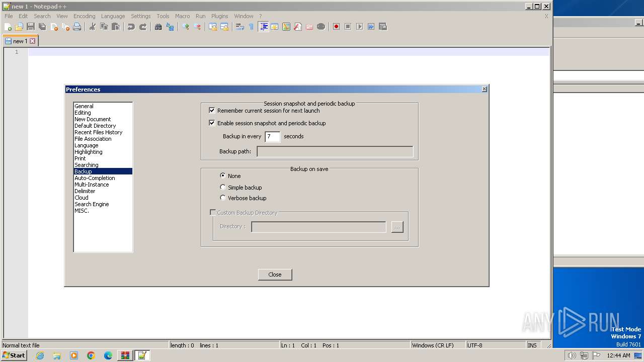Select Search Engine in the preferences list

click(103, 204)
